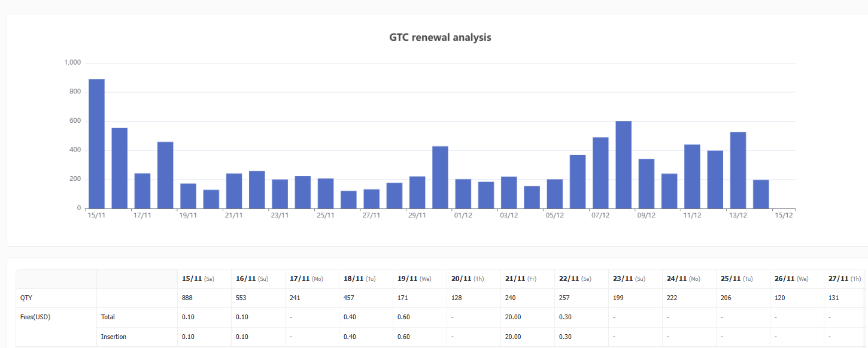868x348 pixels.
Task: Click the GTC renewal analysis chart title
Action: tap(440, 37)
